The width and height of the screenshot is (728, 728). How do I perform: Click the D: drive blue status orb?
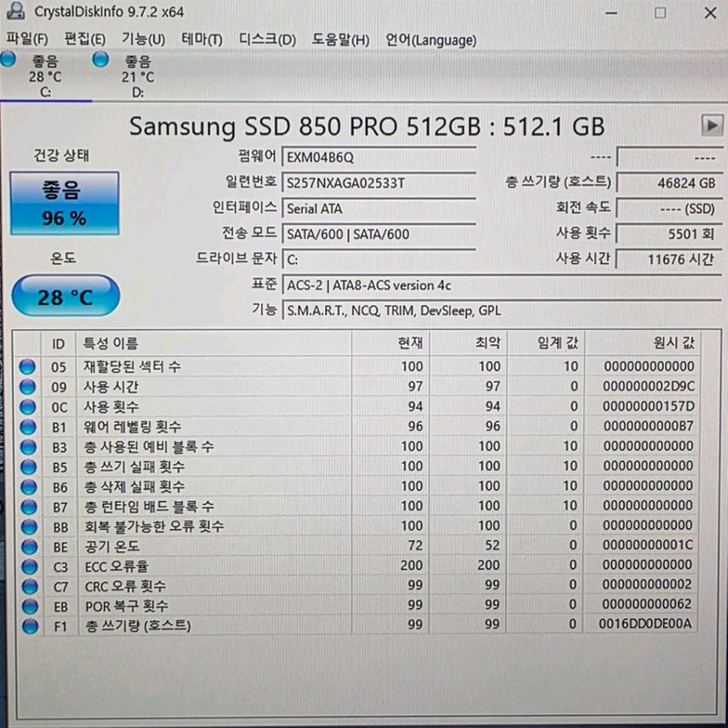click(x=100, y=59)
